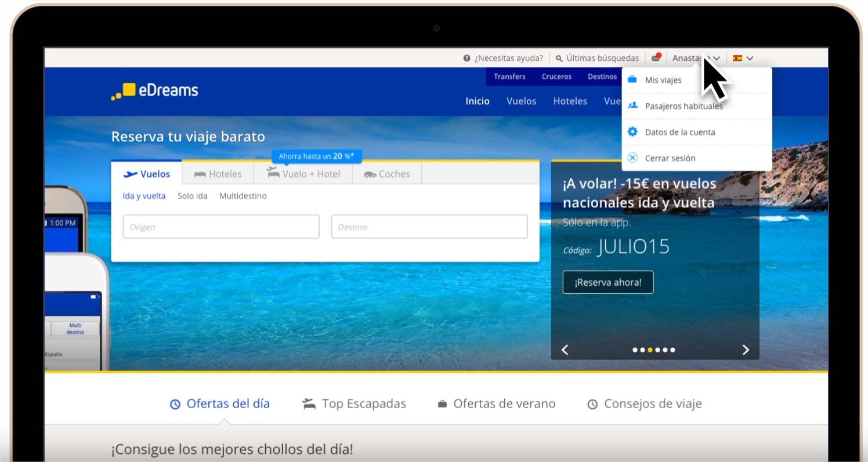Open Cruceros in top navigation
The height and width of the screenshot is (462, 868).
[556, 77]
